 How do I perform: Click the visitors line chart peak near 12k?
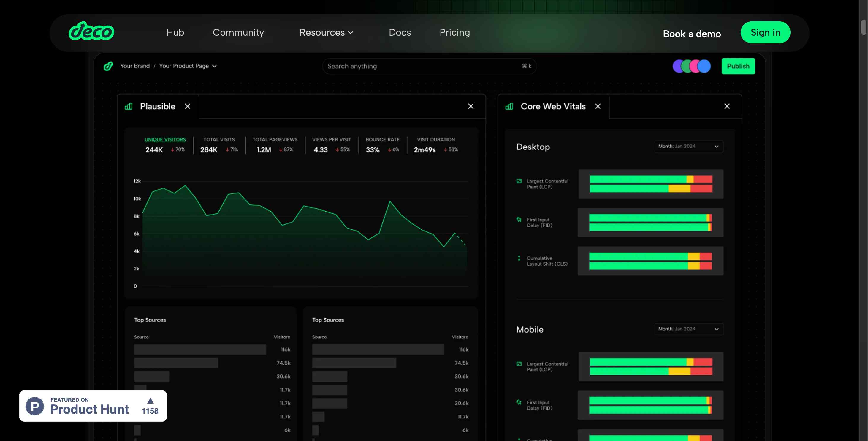(x=185, y=185)
